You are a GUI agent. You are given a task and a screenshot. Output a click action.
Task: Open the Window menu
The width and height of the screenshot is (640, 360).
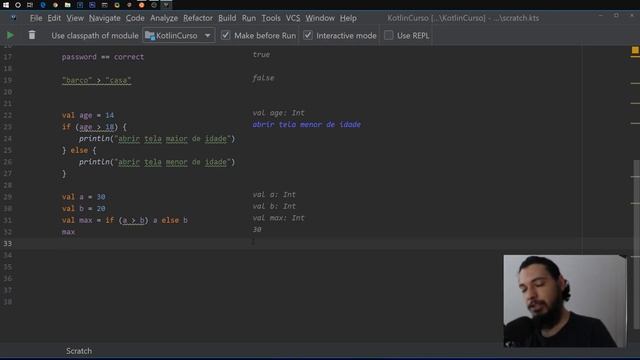[320, 18]
